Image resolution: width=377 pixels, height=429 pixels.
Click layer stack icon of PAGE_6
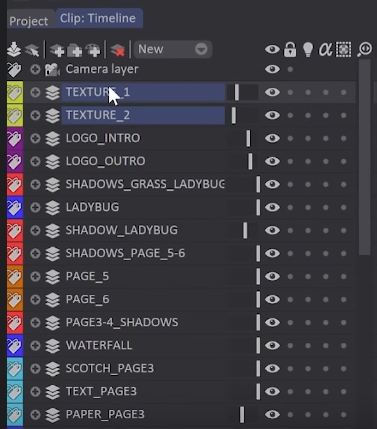(52, 299)
